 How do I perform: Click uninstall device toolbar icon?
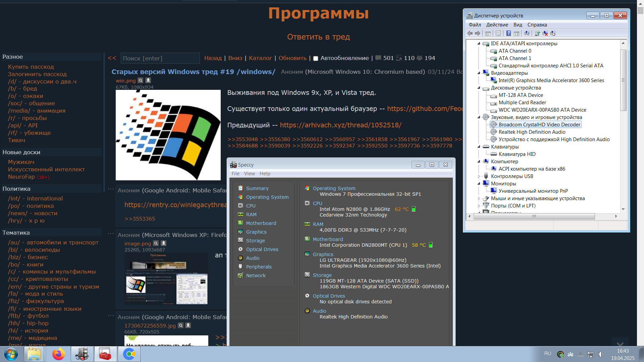(545, 33)
